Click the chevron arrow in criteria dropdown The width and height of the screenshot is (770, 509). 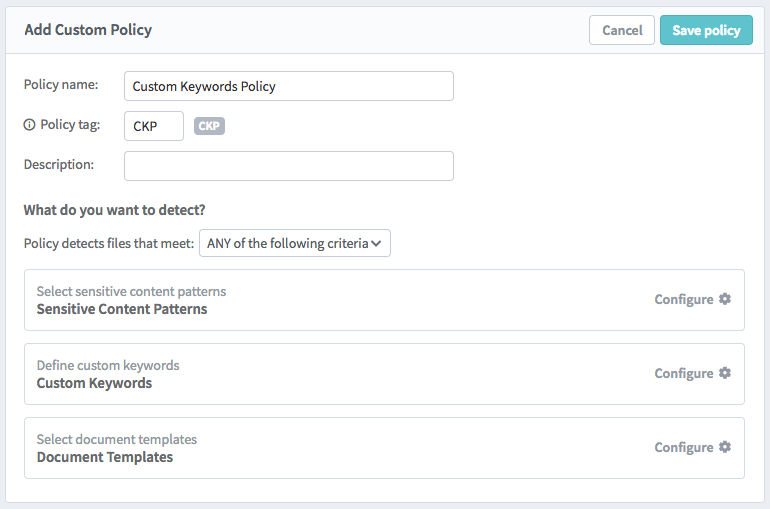pyautogui.click(x=376, y=243)
